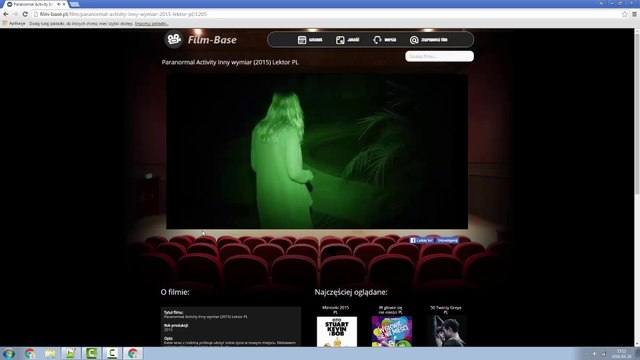Open the green C taskbar application
The image size is (640, 360).
click(91, 353)
